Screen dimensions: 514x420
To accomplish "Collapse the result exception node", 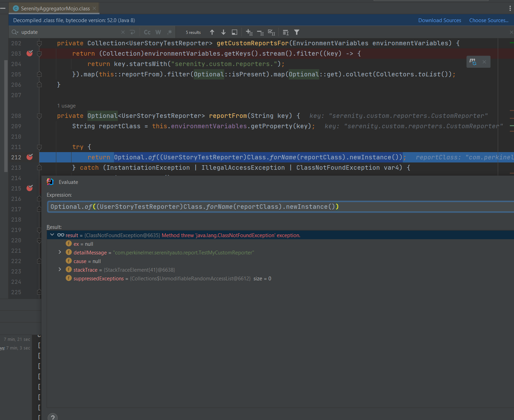I will coord(52,235).
